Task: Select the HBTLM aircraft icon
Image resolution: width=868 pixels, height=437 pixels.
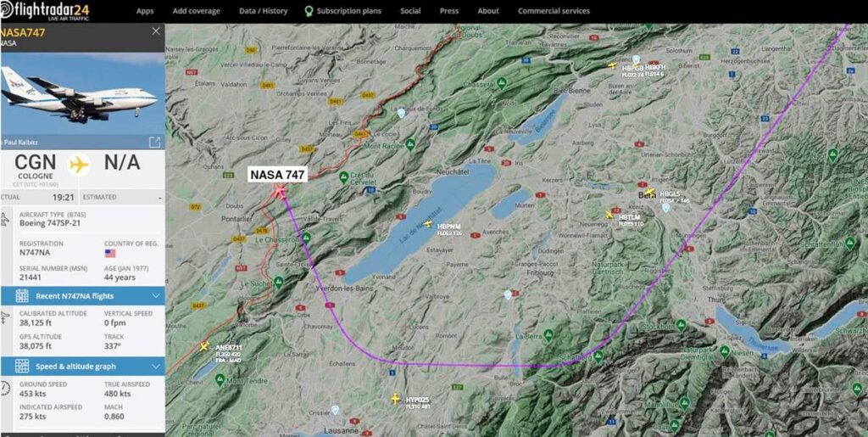Action: tap(610, 215)
